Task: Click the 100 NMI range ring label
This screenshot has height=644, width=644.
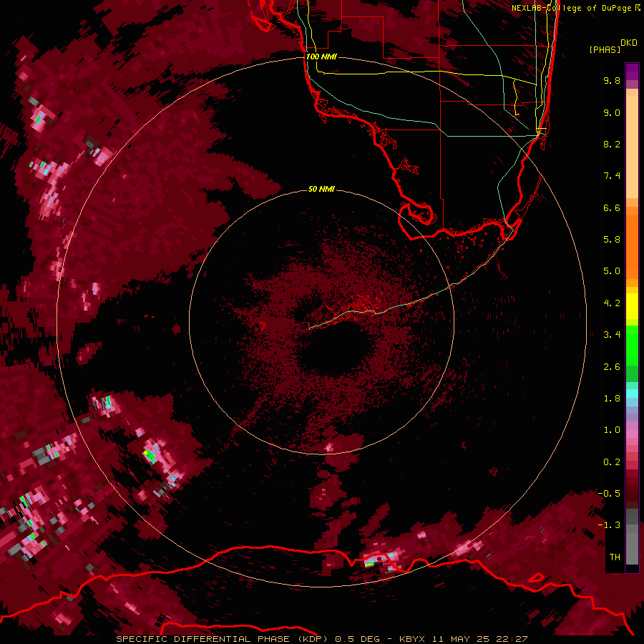Action: coord(321,57)
